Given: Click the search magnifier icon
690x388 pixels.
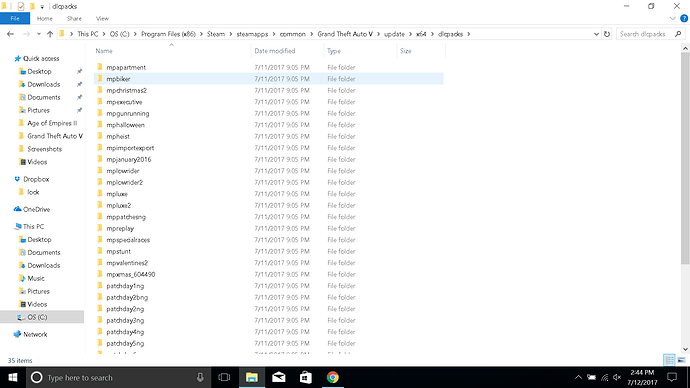Looking at the screenshot, I should point(678,34).
